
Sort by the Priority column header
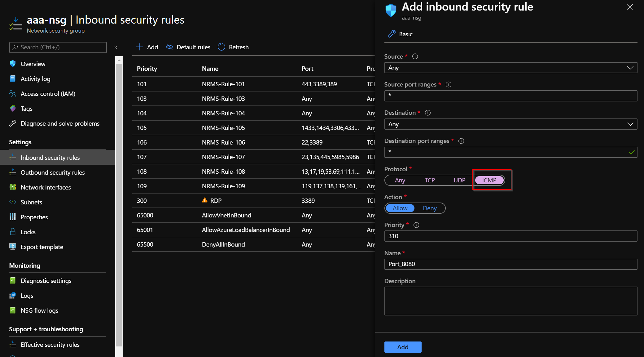[147, 69]
